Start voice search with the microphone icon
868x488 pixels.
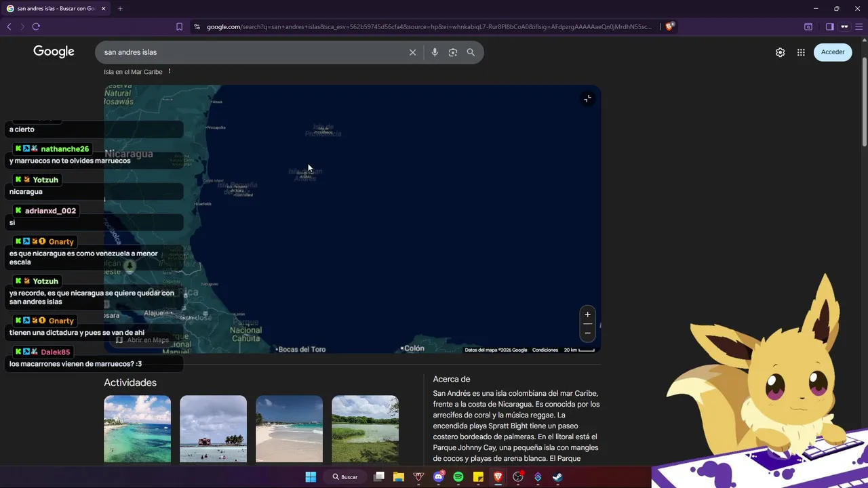click(435, 52)
